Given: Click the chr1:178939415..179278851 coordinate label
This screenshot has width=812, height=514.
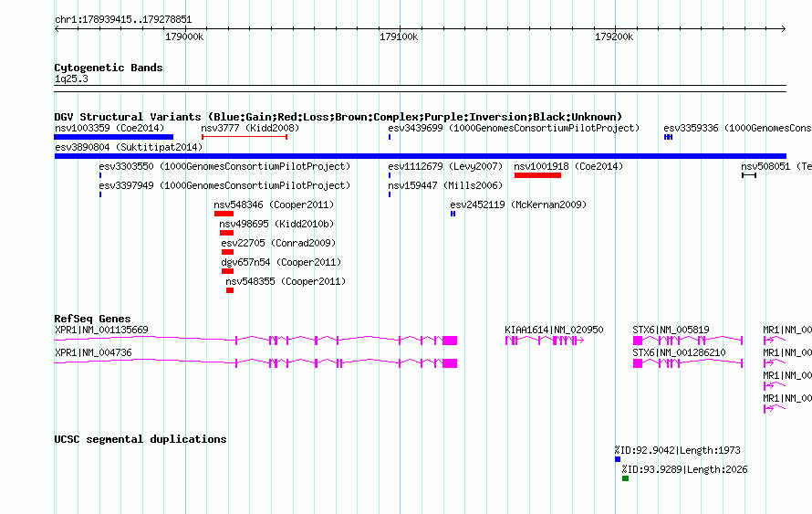Looking at the screenshot, I should [x=123, y=20].
